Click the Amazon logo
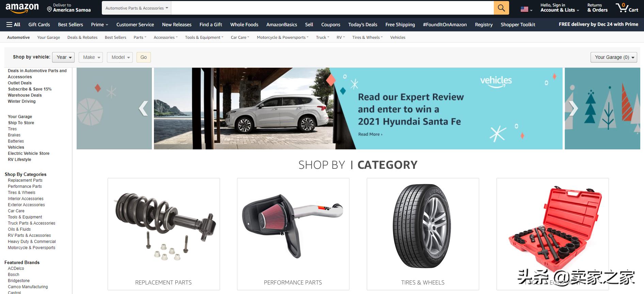 (x=22, y=8)
